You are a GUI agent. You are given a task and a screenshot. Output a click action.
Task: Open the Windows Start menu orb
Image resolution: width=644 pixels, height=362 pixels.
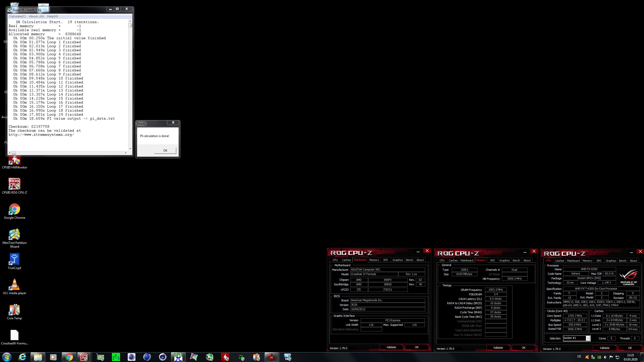click(x=7, y=357)
